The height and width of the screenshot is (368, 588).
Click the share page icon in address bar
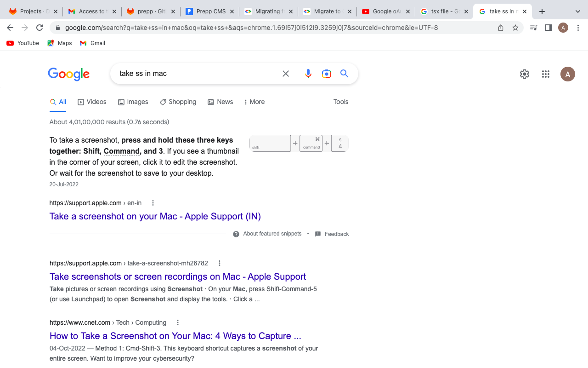coord(501,28)
